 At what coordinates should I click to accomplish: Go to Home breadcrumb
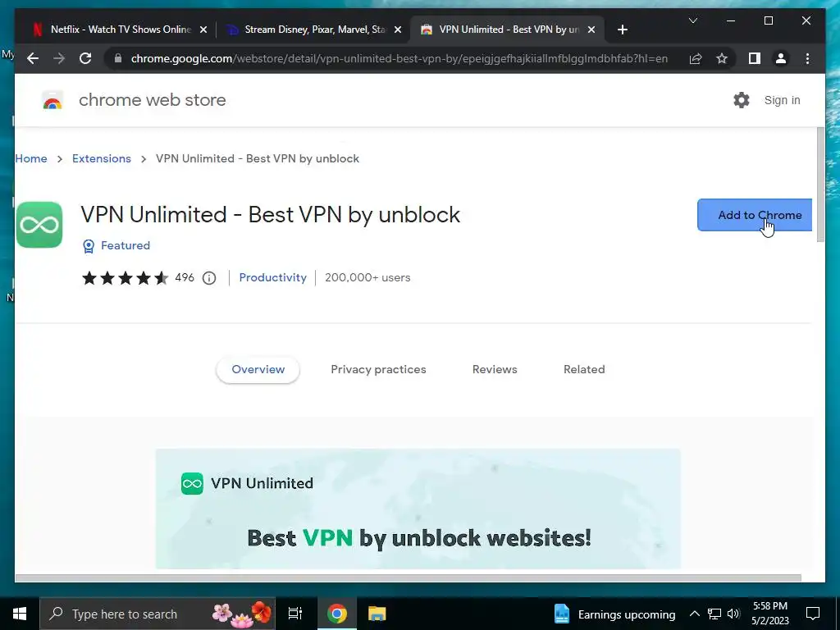(x=31, y=158)
